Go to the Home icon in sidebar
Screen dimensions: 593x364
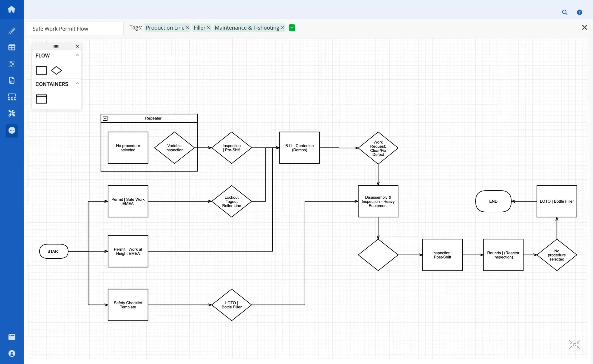[12, 9]
